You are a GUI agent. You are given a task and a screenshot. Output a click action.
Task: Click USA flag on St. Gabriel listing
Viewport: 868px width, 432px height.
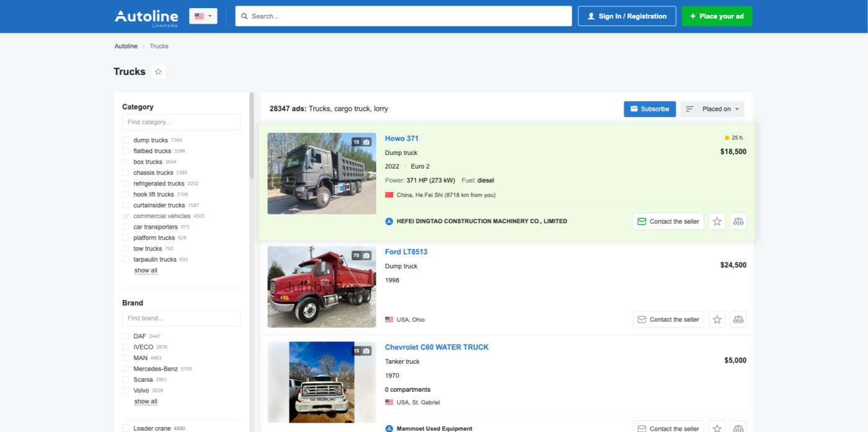click(389, 402)
